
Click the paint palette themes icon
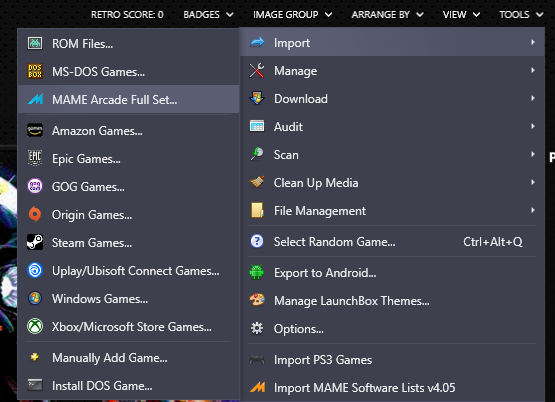[257, 300]
